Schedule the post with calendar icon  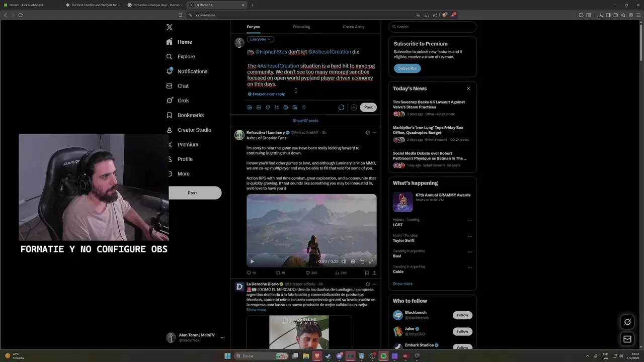[295, 107]
